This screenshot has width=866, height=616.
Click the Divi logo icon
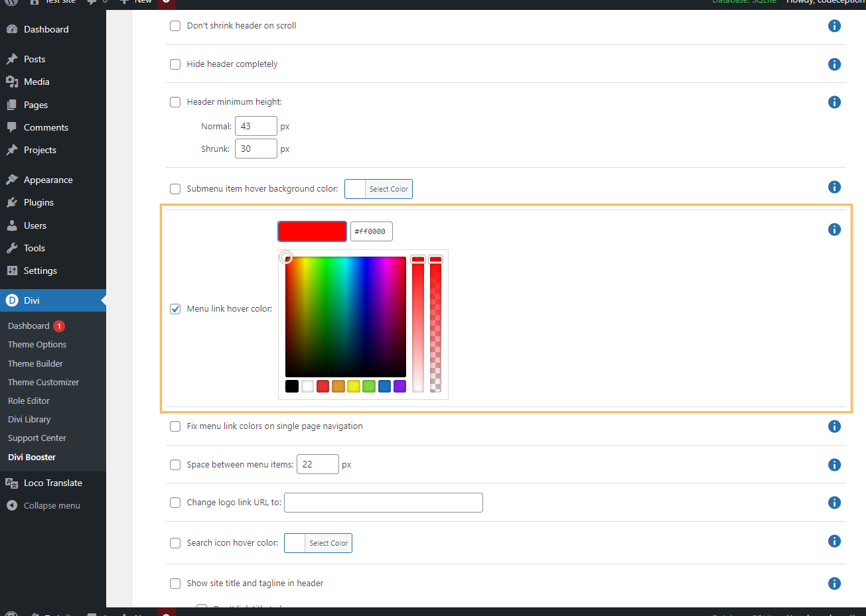(12, 300)
